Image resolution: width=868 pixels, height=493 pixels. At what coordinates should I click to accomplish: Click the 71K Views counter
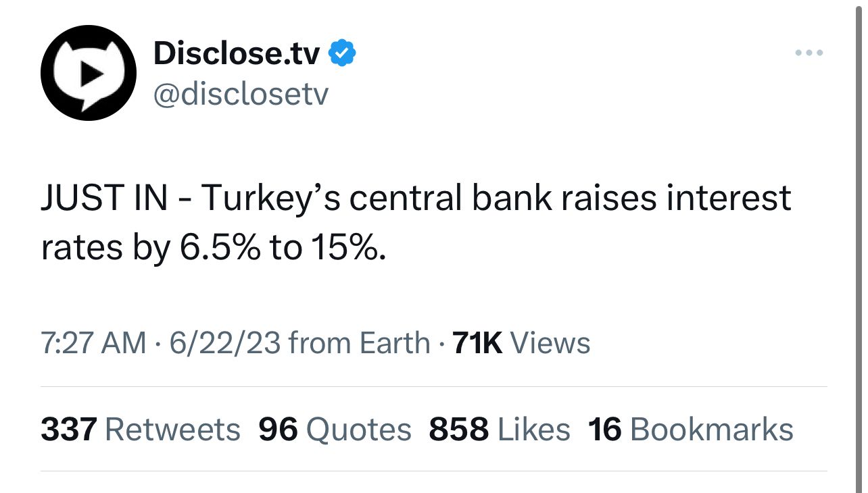coord(521,343)
